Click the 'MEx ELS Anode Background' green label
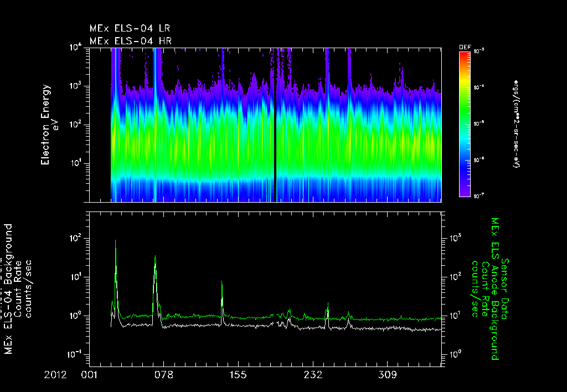Viewport: 567px width, 392px height. coord(494,289)
